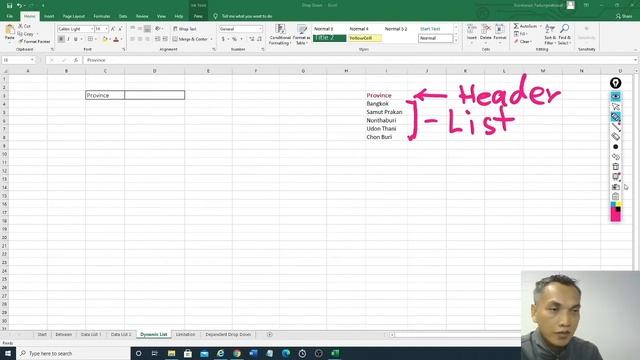
Task: Click the taskbar search box
Action: 73,353
